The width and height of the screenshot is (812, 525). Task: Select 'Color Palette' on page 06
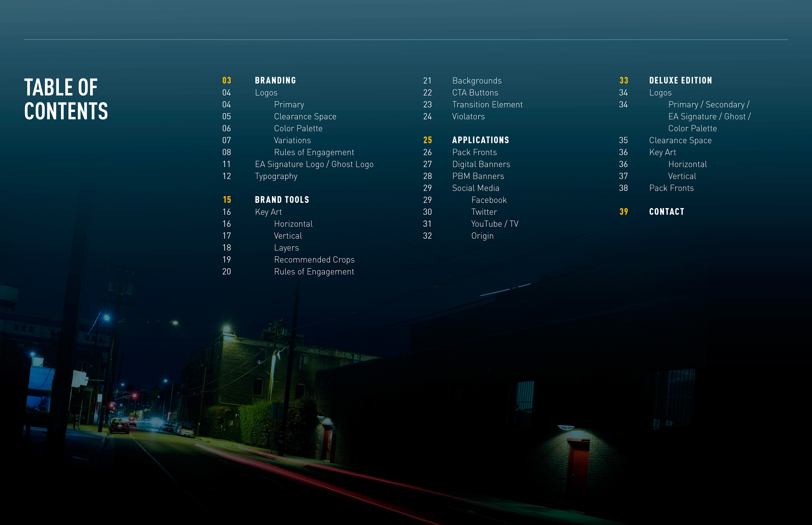pos(298,128)
